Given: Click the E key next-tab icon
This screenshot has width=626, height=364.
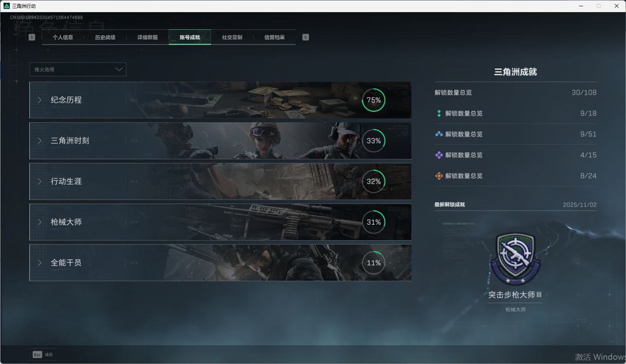Looking at the screenshot, I should [305, 37].
